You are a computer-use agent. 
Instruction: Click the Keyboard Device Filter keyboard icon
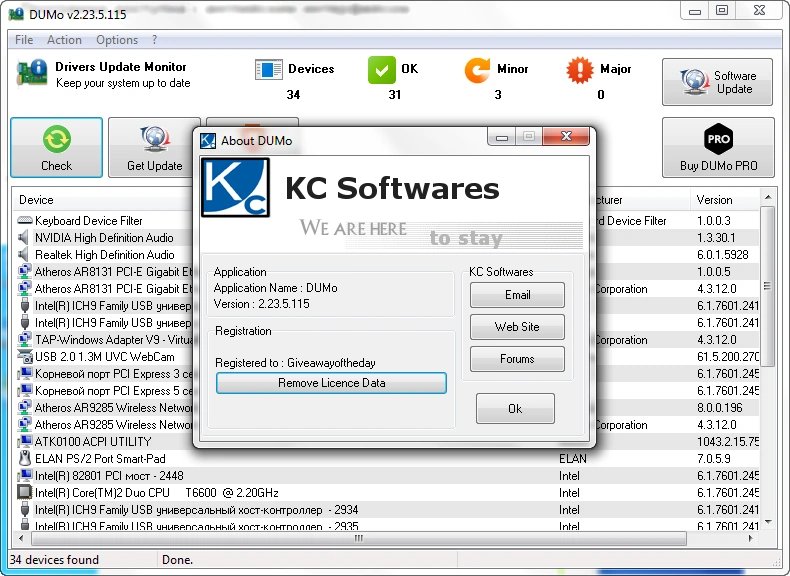pyautogui.click(x=25, y=221)
